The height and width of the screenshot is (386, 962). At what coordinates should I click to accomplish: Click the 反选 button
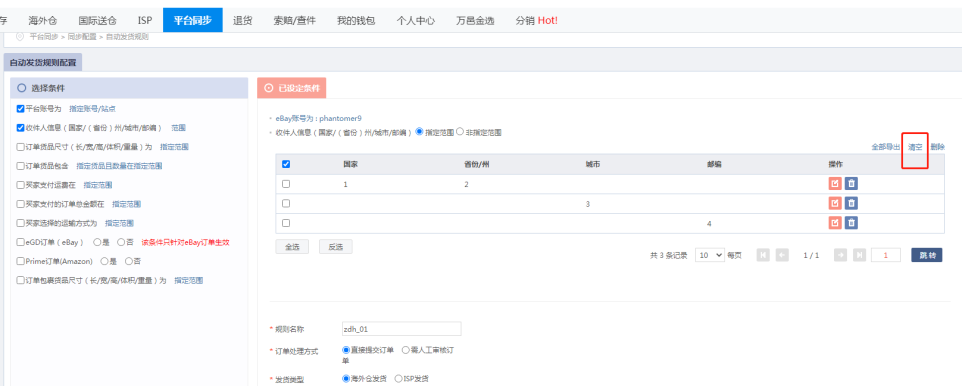tap(336, 247)
